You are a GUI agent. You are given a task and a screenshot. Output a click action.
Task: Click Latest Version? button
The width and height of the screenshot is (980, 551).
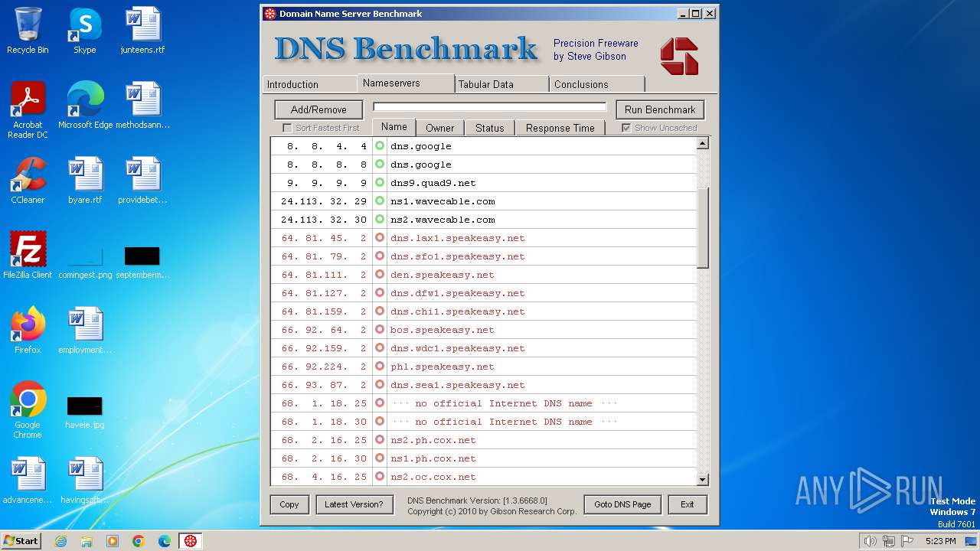(354, 504)
